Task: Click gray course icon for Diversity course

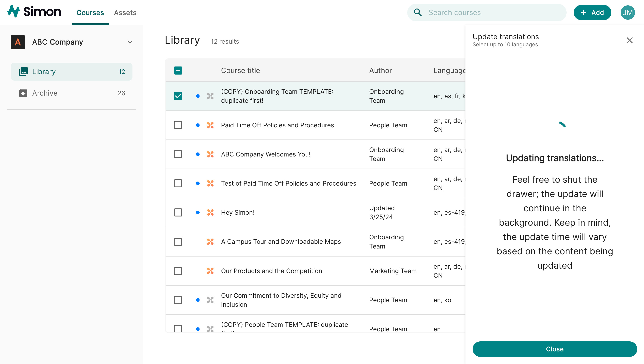Action: pos(210,300)
